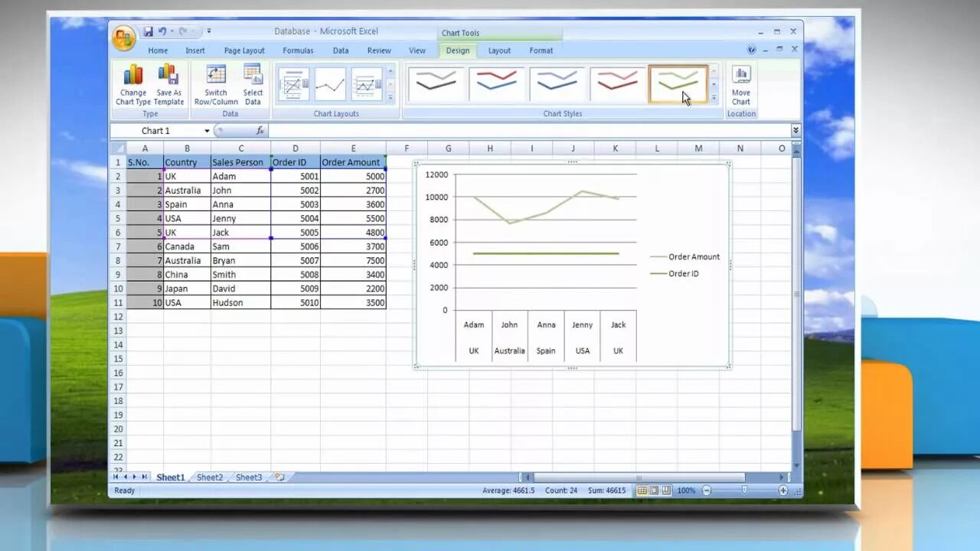The image size is (980, 551).
Task: Click the Select All corner of worksheet
Action: [x=118, y=148]
